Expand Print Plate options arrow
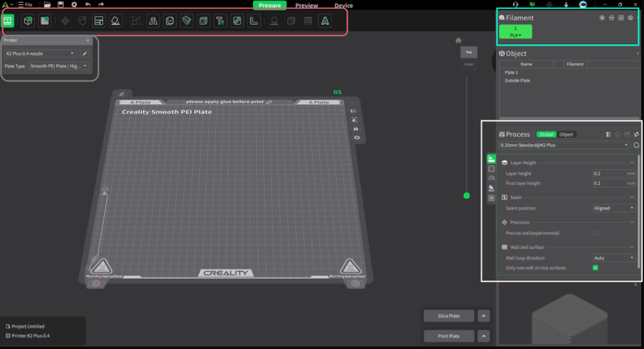The width and height of the screenshot is (644, 349). 484,336
